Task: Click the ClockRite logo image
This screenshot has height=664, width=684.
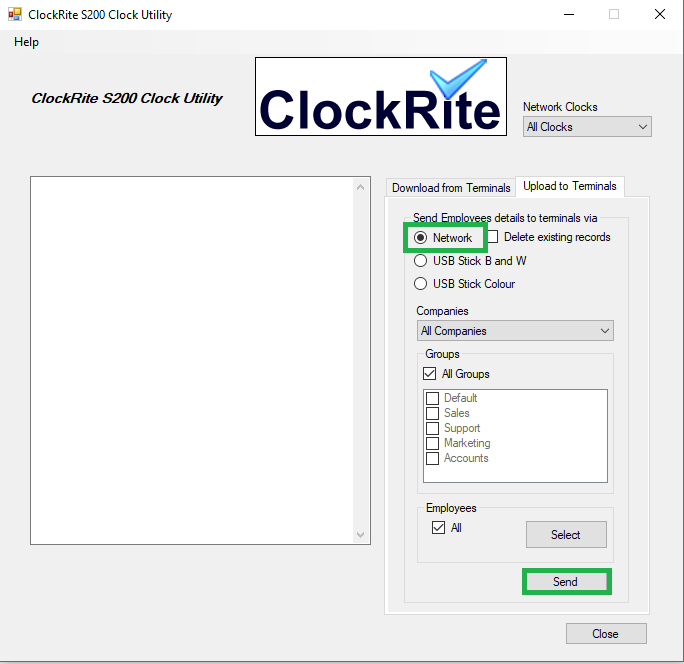Action: point(381,96)
